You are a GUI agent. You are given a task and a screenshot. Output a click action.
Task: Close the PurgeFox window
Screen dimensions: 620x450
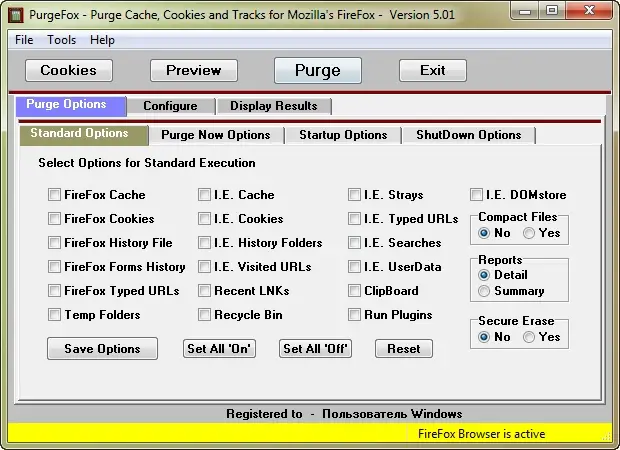tap(589, 10)
